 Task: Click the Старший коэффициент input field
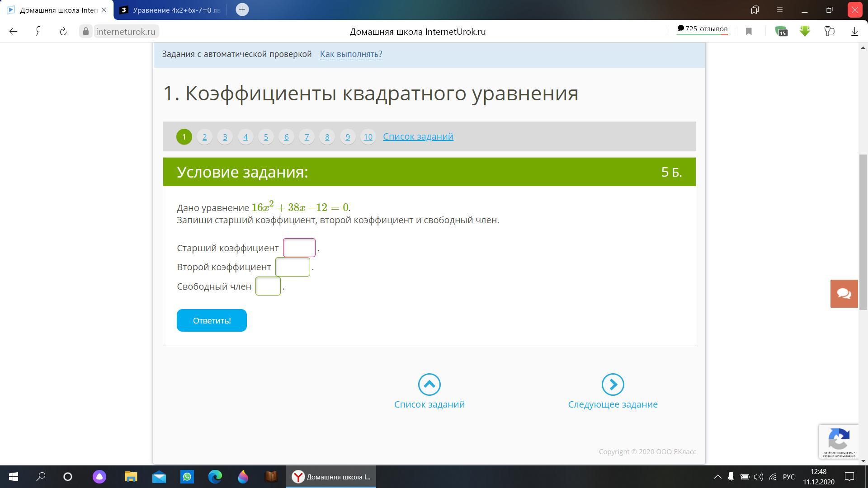point(299,248)
